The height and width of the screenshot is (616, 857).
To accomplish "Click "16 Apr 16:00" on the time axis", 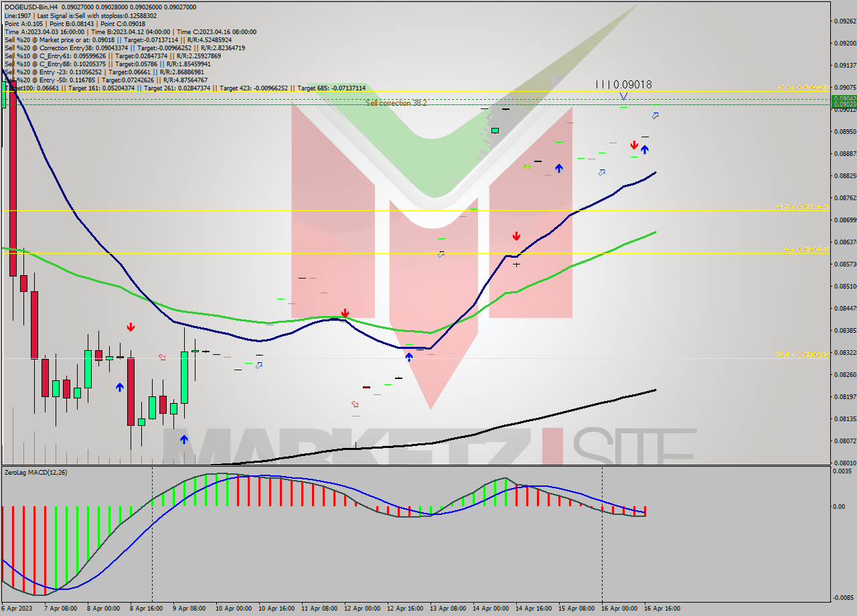I will (661, 609).
